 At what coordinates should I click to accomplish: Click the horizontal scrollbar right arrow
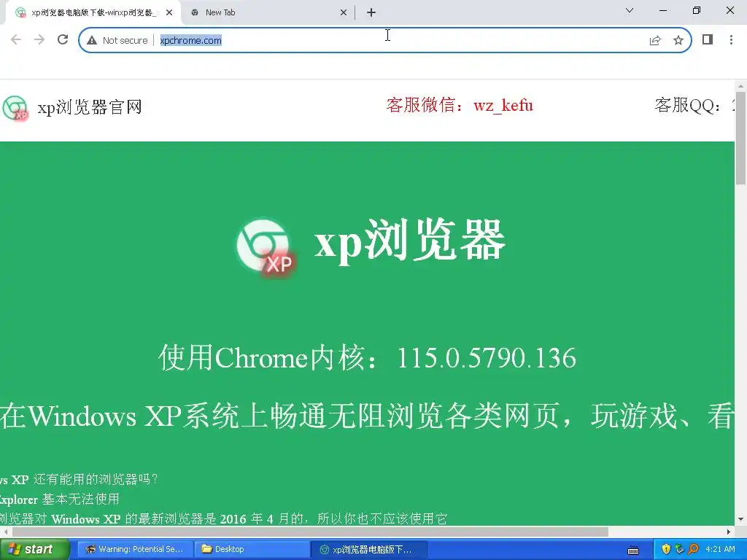[x=729, y=532]
